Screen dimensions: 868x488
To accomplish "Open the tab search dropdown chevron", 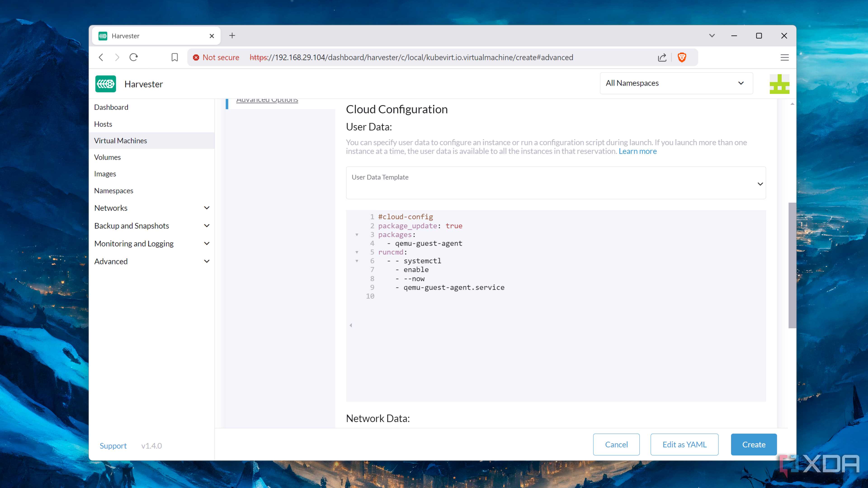I will (712, 36).
